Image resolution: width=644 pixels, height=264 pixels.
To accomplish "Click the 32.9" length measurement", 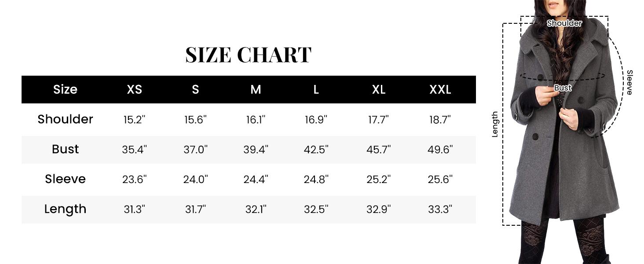I will [378, 209].
